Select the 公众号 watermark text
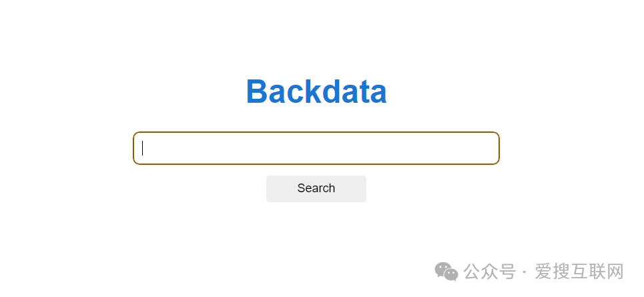This screenshot has width=644, height=297. pos(490,272)
